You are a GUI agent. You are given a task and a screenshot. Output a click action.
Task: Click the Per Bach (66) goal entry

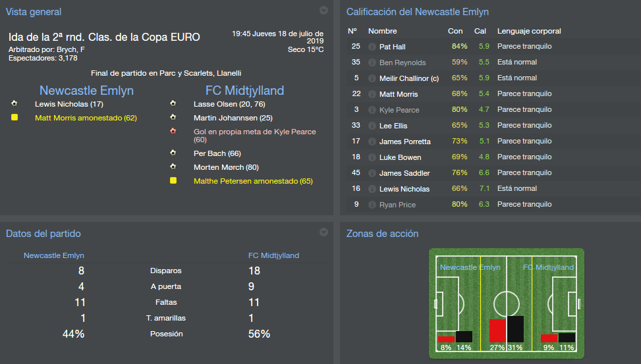(217, 153)
